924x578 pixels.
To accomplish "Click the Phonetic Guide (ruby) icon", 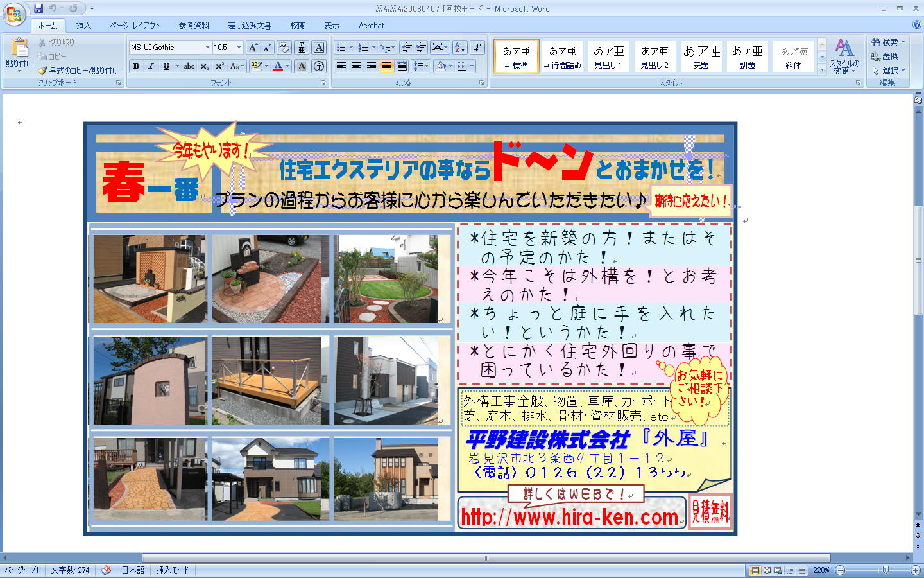I will click(x=302, y=48).
